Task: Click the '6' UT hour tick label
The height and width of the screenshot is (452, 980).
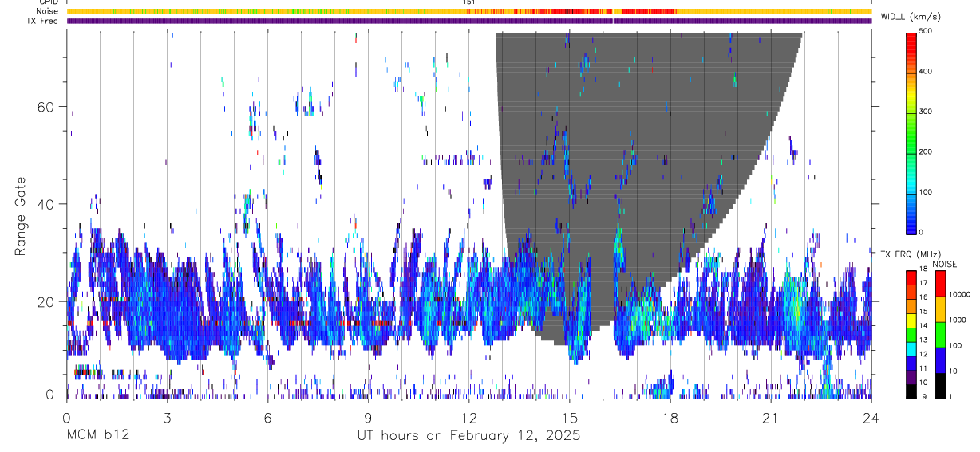Action: (267, 418)
